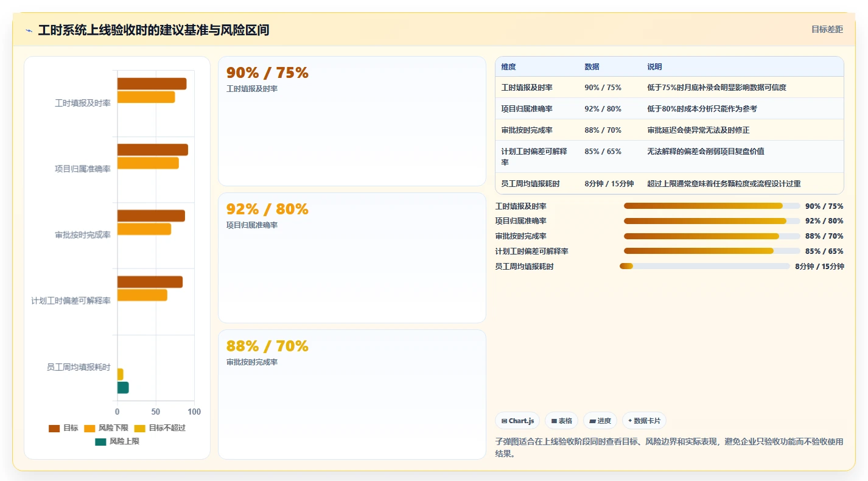The width and height of the screenshot is (868, 481).
Task: Click the teal 风险上限 bar in chart
Action: [123, 388]
